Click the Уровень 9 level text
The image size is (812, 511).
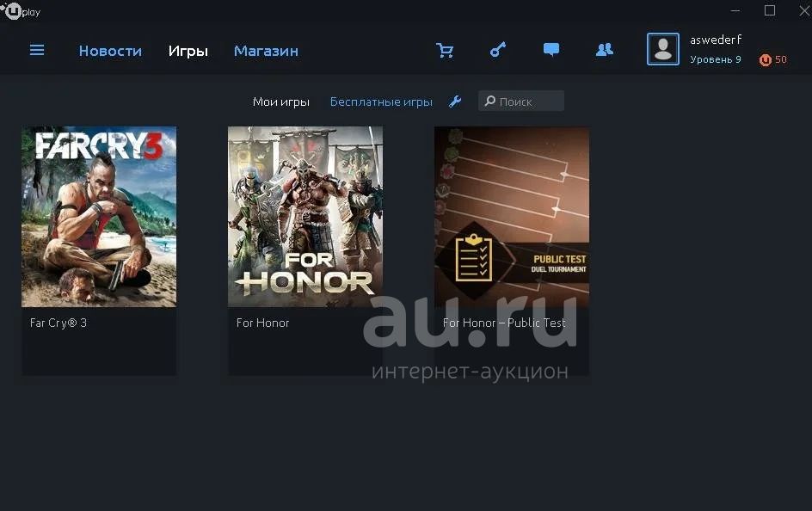715,59
